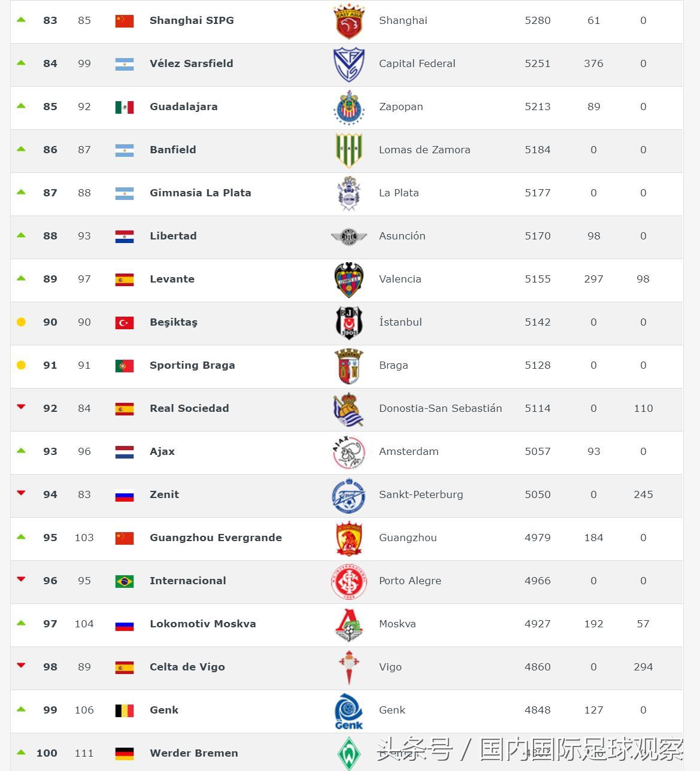700x771 pixels.
Task: Click the Ajax club logo
Action: coord(349,452)
